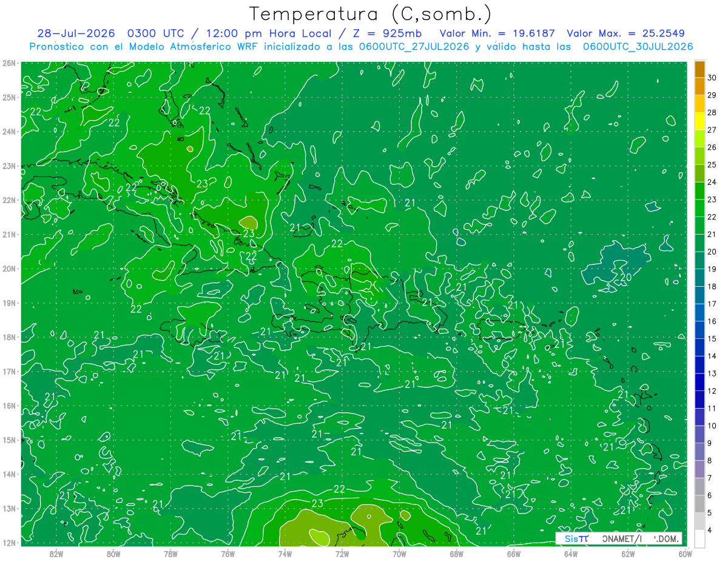The height and width of the screenshot is (562, 728).
Task: Click the longitude axis label '78W'
Action: coord(170,554)
